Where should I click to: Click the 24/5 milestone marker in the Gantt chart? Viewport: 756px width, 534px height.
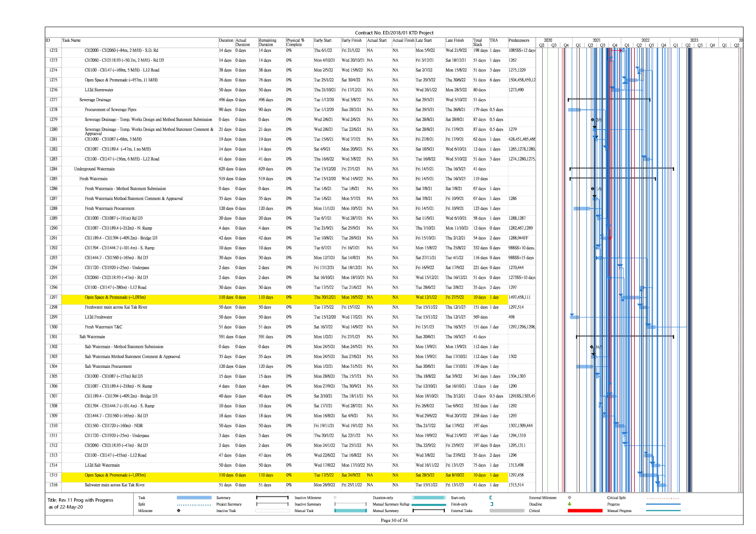591,347
